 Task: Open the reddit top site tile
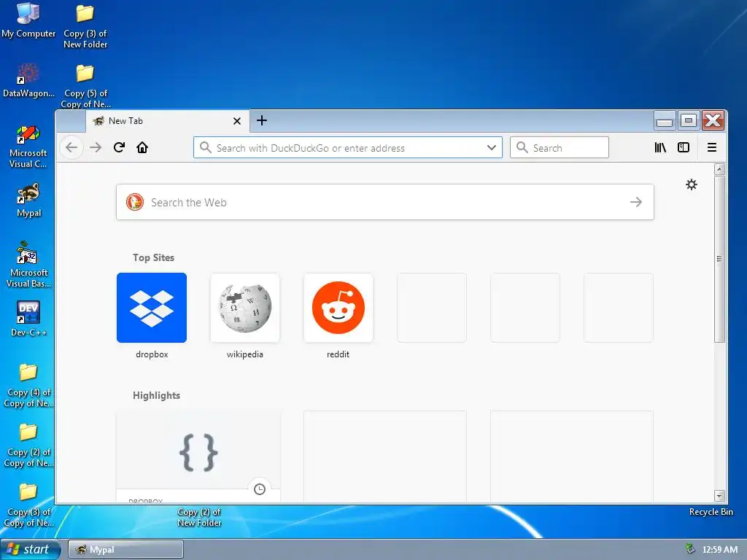(x=338, y=308)
